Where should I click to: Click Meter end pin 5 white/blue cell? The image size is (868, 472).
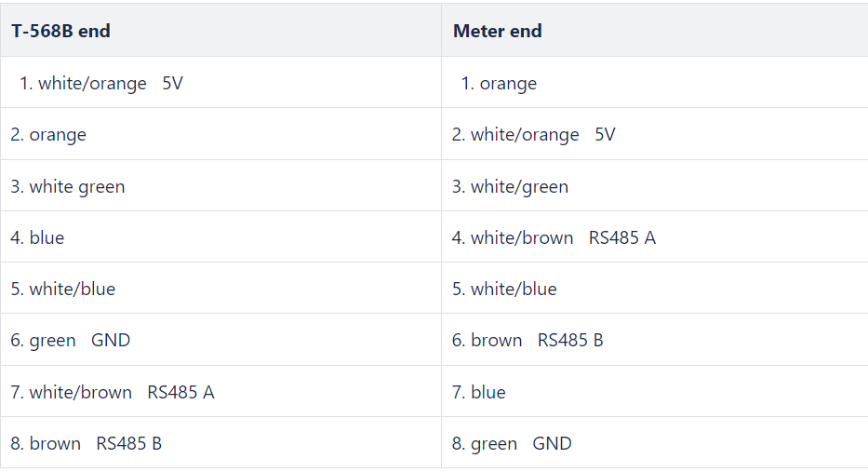[x=504, y=290]
